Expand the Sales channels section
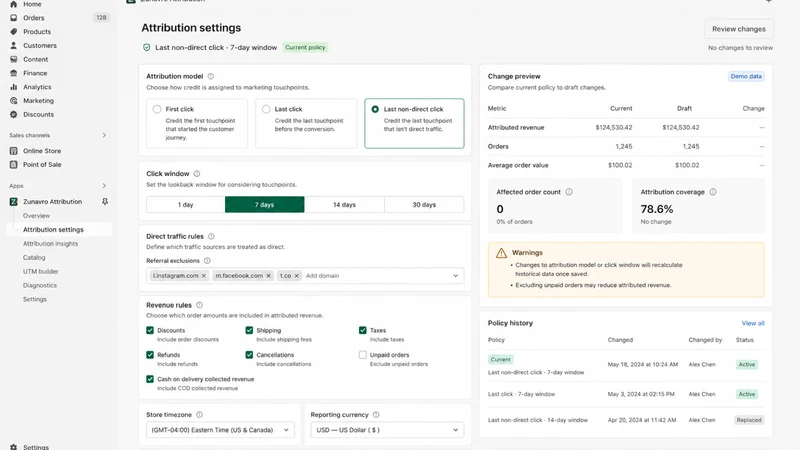The image size is (800, 450). coord(104,136)
